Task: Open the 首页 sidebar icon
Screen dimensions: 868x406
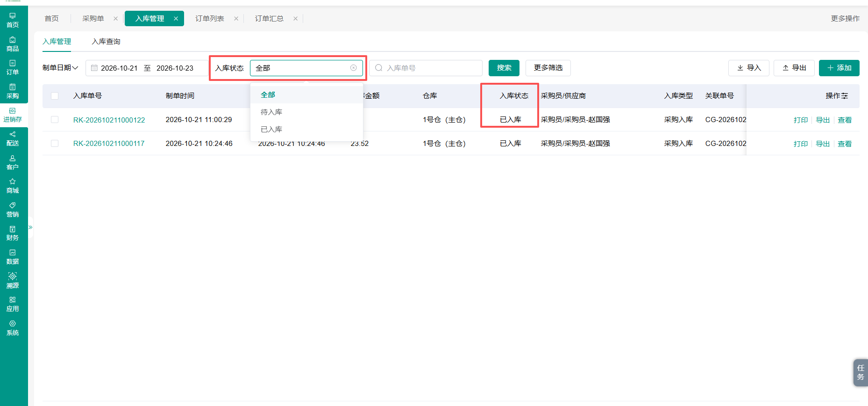Action: click(13, 20)
